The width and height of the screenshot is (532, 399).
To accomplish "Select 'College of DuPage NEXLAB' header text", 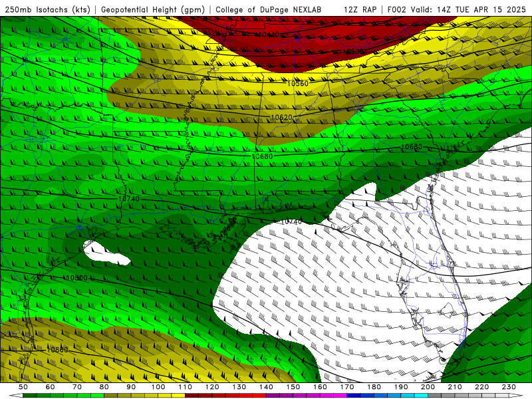I will click(x=269, y=9).
